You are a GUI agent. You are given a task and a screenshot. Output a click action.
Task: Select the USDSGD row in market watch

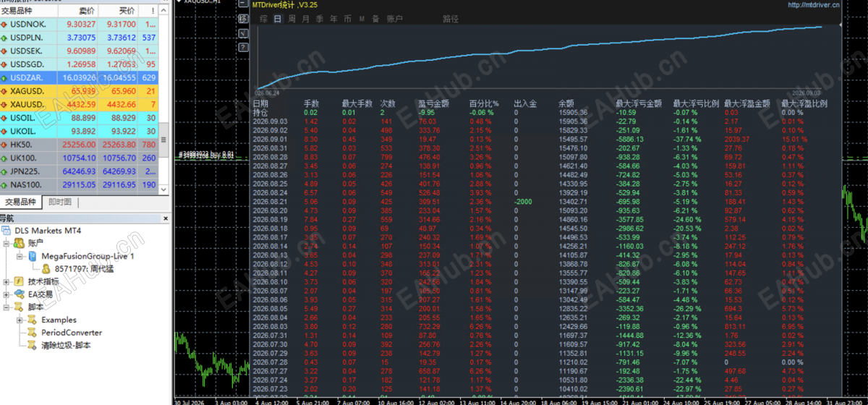pos(80,64)
